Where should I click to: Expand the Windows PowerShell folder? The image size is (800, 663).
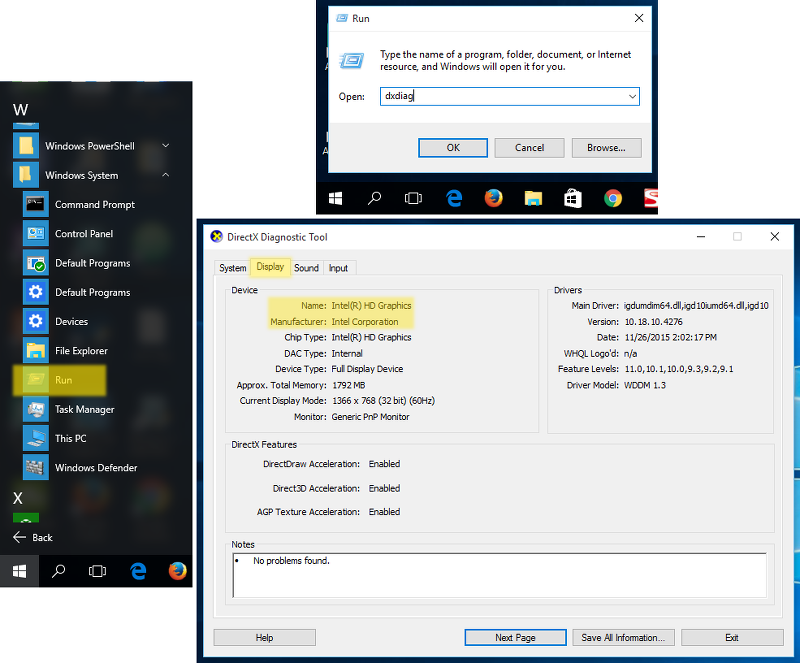point(165,146)
